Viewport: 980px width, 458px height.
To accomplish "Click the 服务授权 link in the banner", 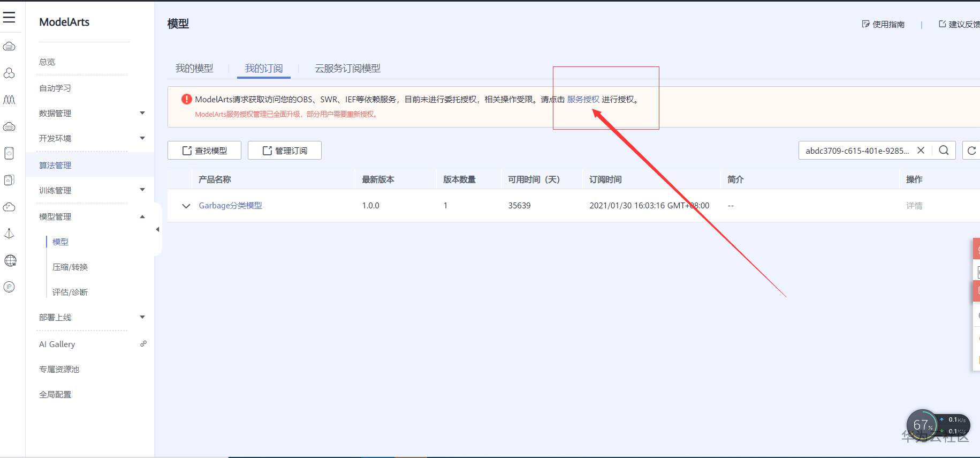I will 583,99.
